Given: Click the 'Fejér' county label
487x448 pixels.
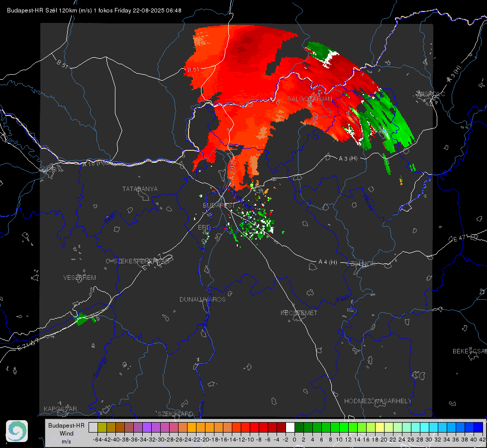Looking at the screenshot, I should [111, 217].
